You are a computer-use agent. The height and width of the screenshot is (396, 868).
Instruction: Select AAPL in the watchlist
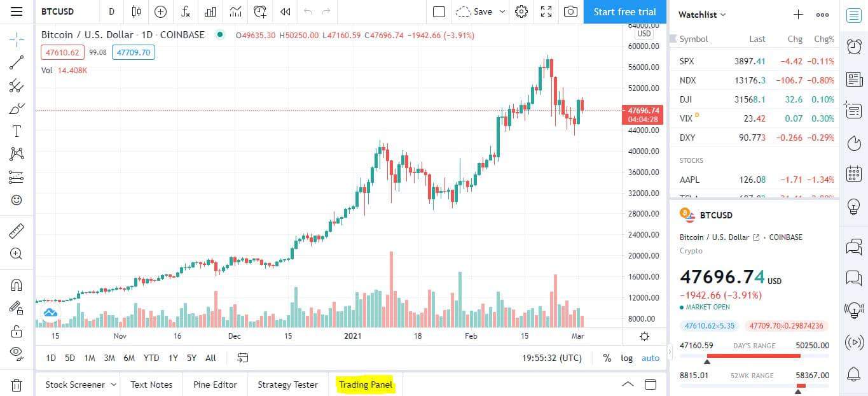click(754, 180)
